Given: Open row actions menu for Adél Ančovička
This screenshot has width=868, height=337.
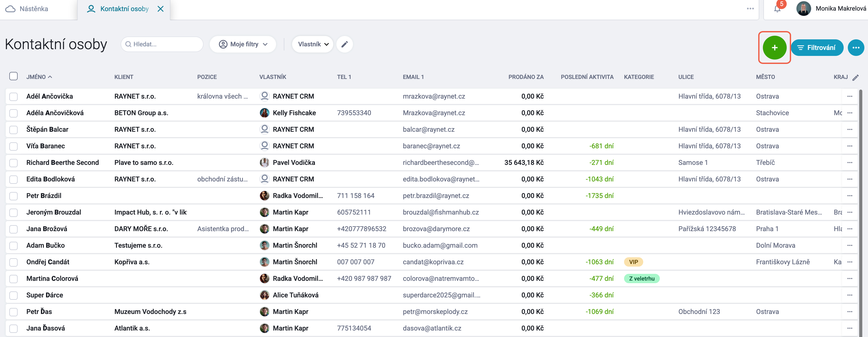Looking at the screenshot, I should click(849, 96).
